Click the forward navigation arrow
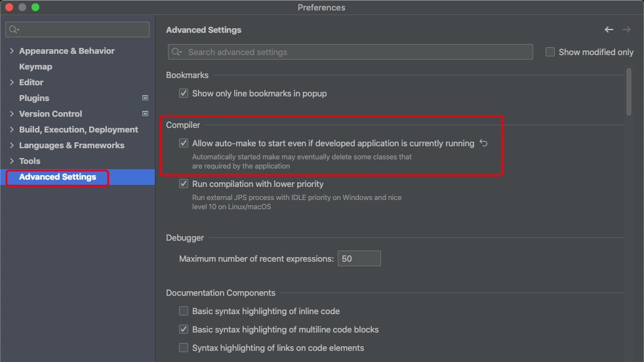The height and width of the screenshot is (362, 644). pyautogui.click(x=626, y=30)
